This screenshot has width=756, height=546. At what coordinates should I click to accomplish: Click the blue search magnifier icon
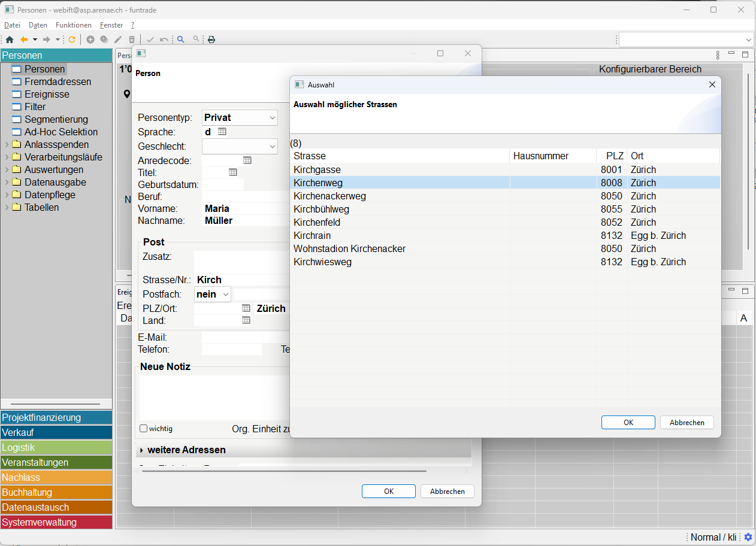(180, 40)
